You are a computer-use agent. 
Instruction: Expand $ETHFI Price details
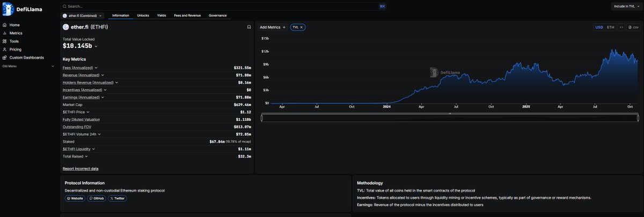pyautogui.click(x=88, y=112)
